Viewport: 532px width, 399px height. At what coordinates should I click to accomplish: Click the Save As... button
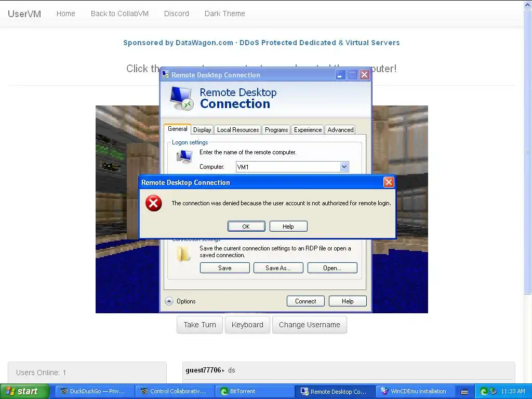pyautogui.click(x=278, y=268)
